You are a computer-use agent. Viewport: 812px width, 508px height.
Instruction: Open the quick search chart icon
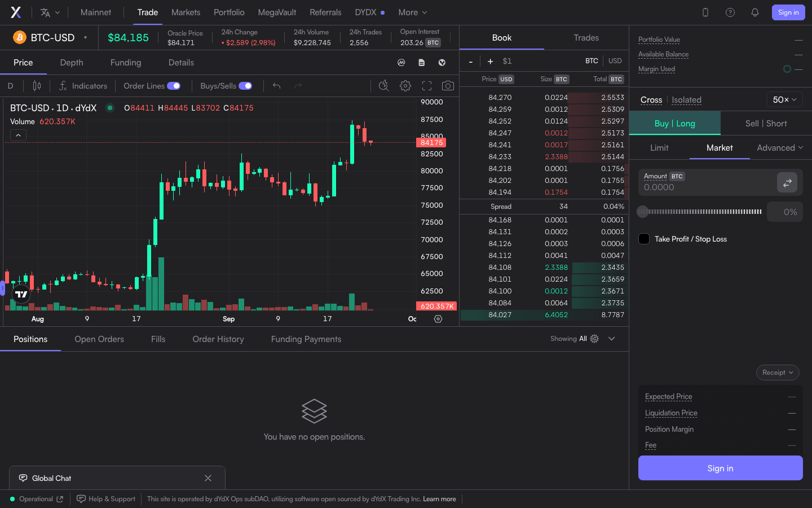(384, 86)
